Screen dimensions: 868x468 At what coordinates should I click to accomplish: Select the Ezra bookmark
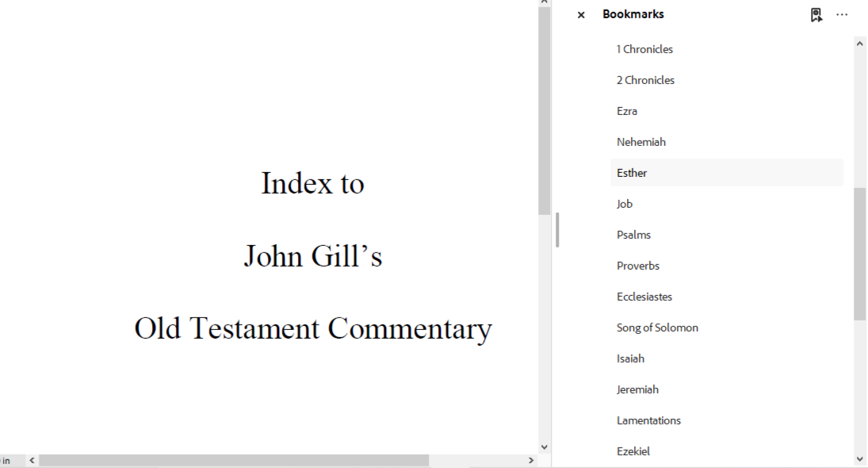pyautogui.click(x=627, y=111)
